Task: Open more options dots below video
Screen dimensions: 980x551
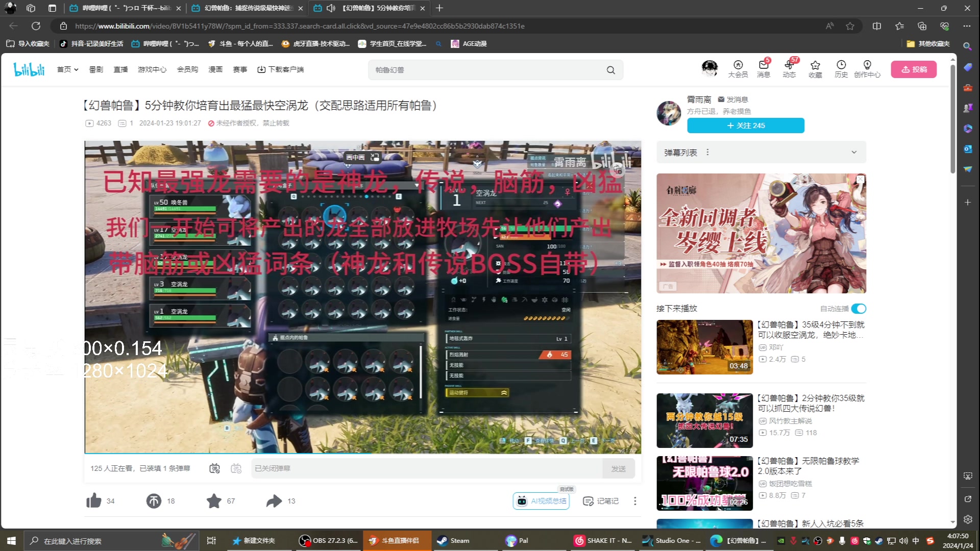Action: point(635,501)
